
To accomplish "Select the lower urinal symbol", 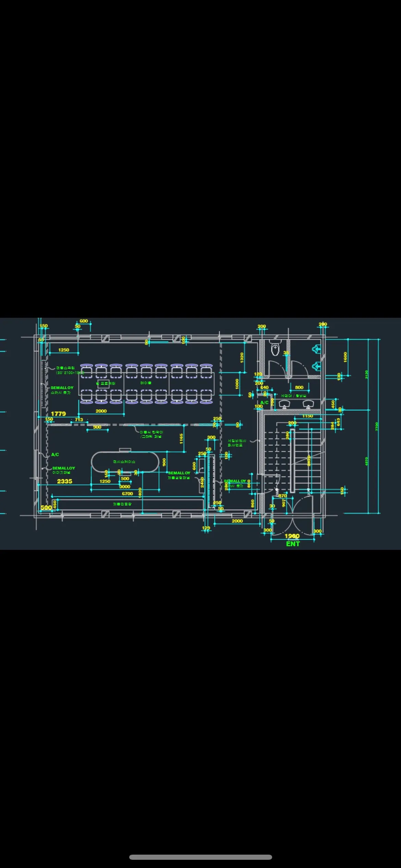I will click(316, 366).
